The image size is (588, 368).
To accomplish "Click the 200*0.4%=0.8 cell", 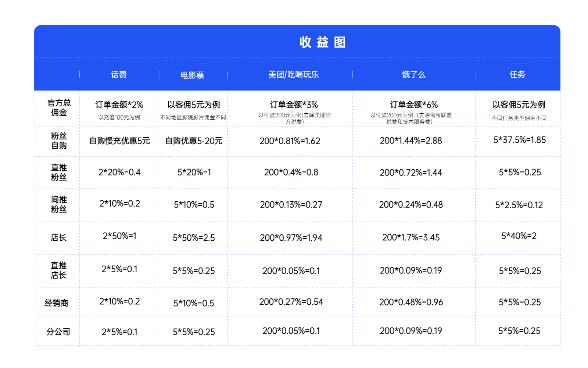I will [x=291, y=172].
